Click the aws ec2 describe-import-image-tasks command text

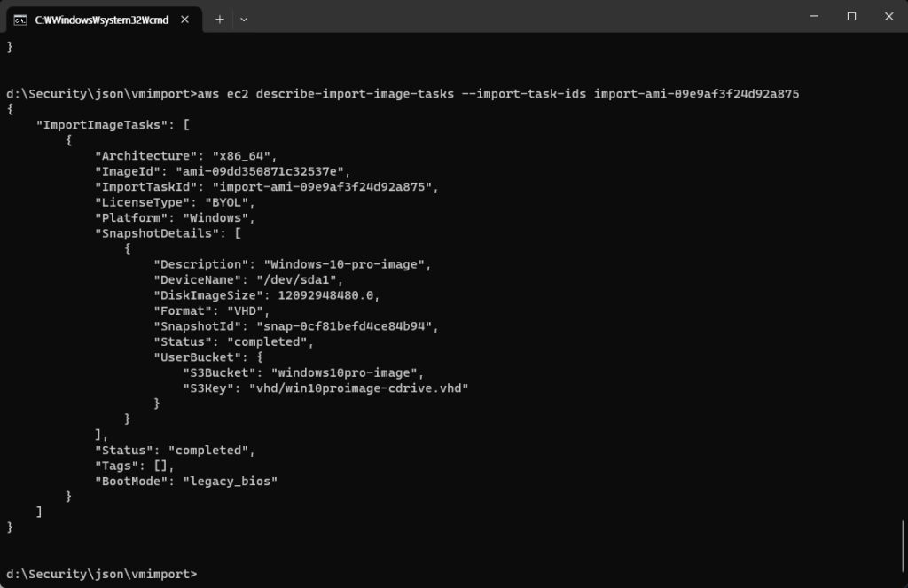(325, 94)
